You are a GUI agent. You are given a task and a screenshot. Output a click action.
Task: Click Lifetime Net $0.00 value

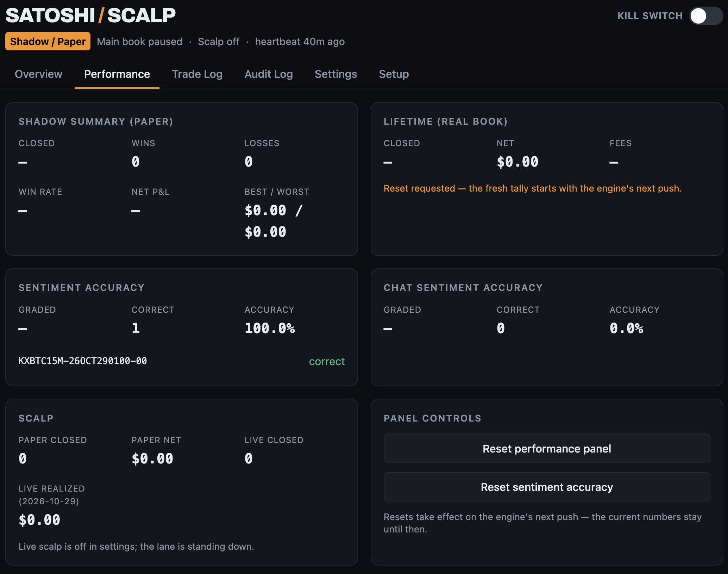pyautogui.click(x=517, y=162)
